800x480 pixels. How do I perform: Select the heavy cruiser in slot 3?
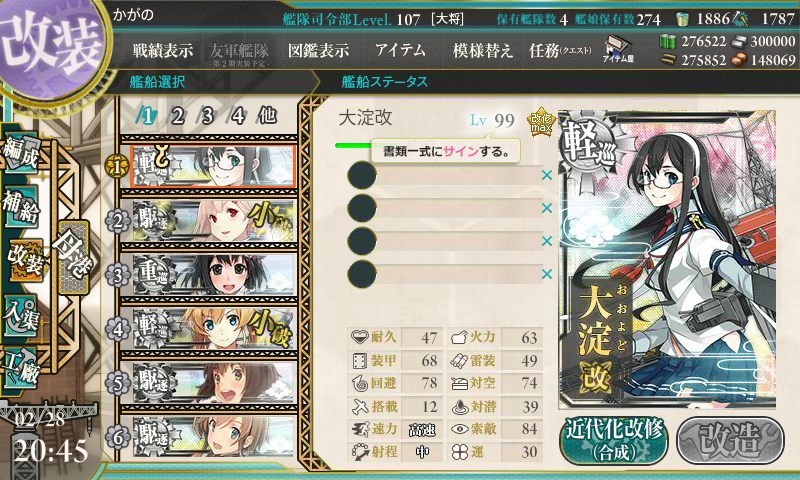click(x=214, y=274)
